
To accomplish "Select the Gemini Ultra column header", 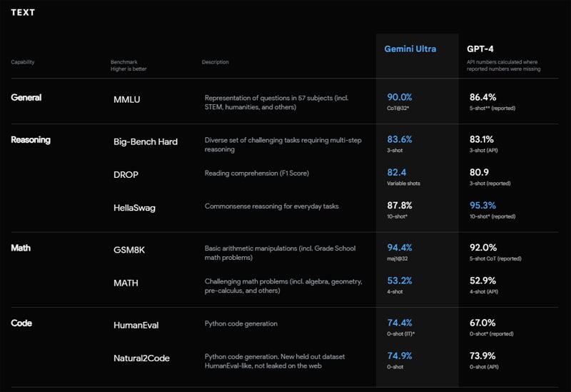I will click(x=410, y=49).
